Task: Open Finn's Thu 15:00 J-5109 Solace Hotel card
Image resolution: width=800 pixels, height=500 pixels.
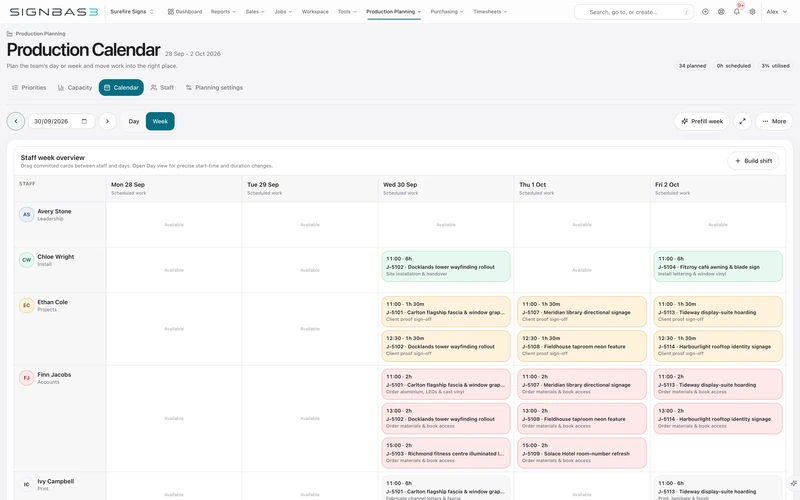Action: 582,453
